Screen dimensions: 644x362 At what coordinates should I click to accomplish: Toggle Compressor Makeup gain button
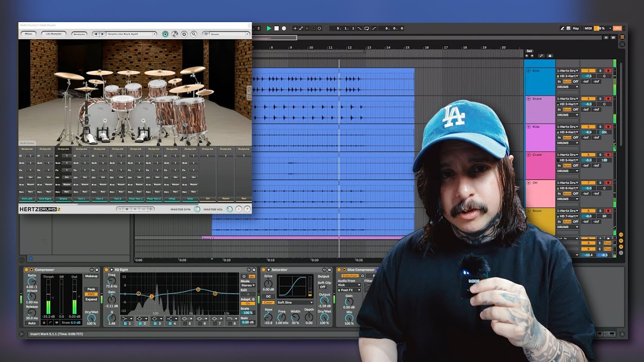click(91, 276)
